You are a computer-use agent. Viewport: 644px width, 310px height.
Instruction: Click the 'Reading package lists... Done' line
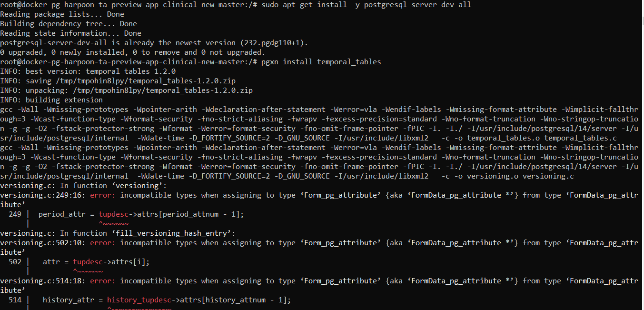pos(62,14)
